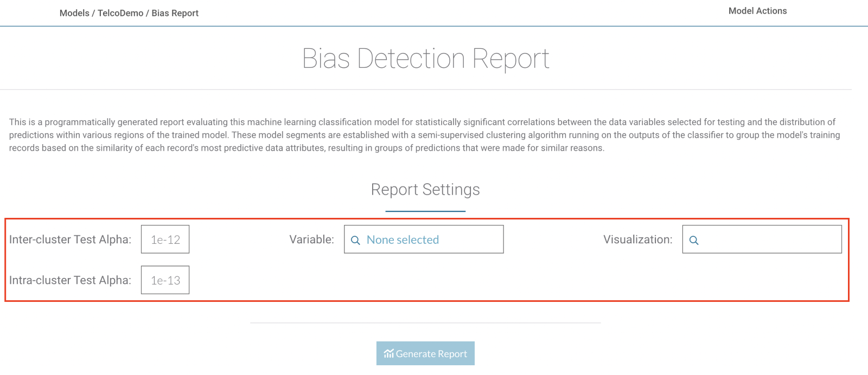Click the magnifier icon in Visualization field
The height and width of the screenshot is (375, 868).
(x=694, y=240)
